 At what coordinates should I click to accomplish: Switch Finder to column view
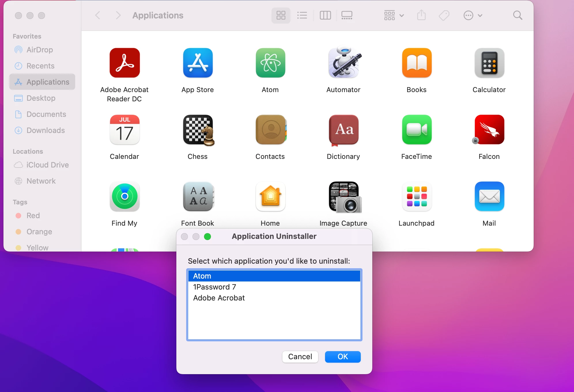coord(325,15)
